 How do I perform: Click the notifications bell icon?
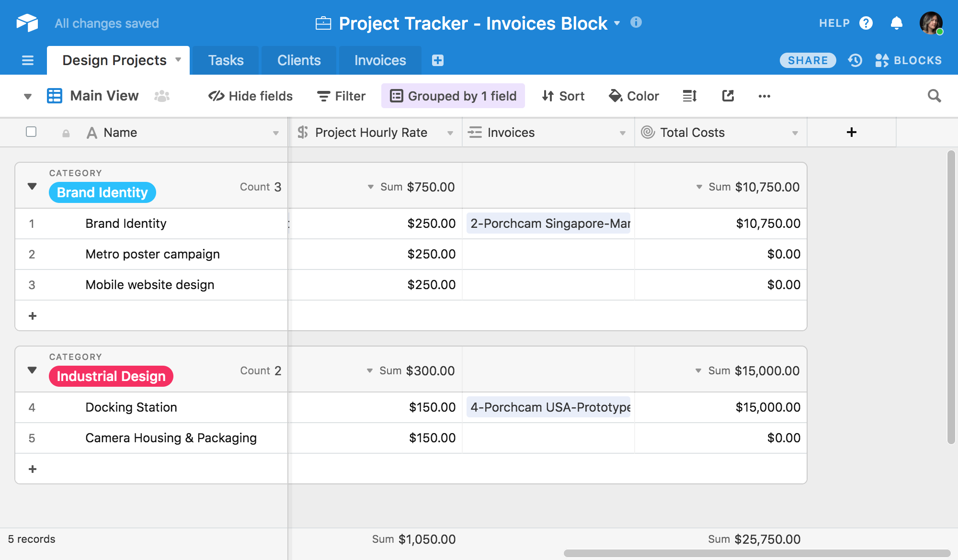click(896, 23)
